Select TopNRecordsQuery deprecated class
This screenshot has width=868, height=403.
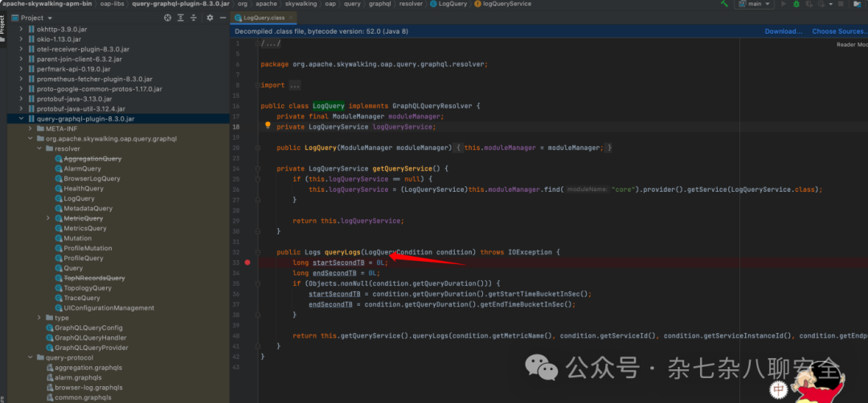point(94,278)
